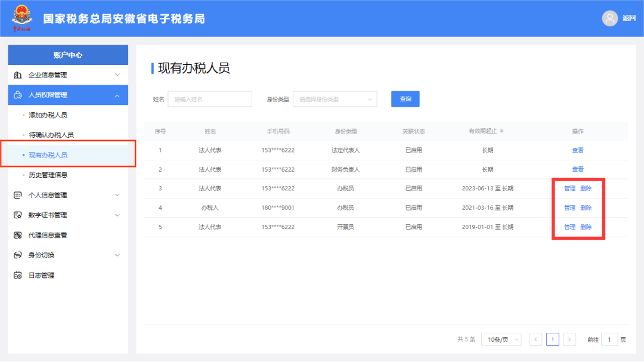The width and height of the screenshot is (644, 362).
Task: Click the 查询 search button
Action: pos(405,99)
